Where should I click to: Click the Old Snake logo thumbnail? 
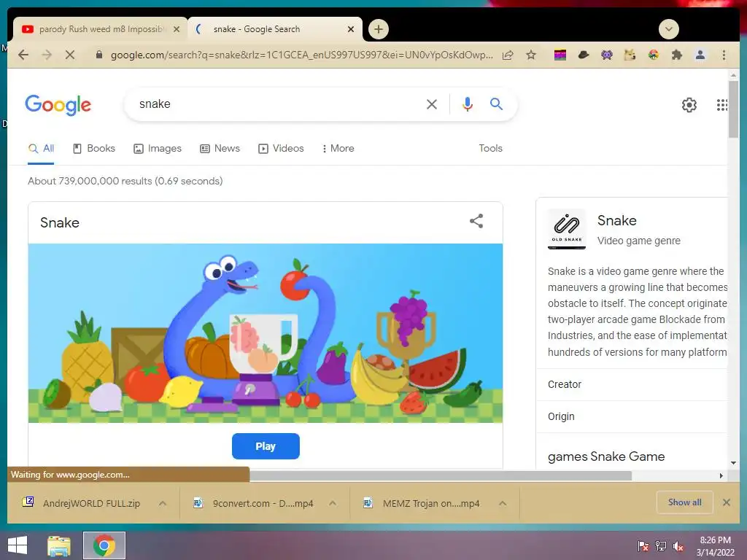click(566, 228)
